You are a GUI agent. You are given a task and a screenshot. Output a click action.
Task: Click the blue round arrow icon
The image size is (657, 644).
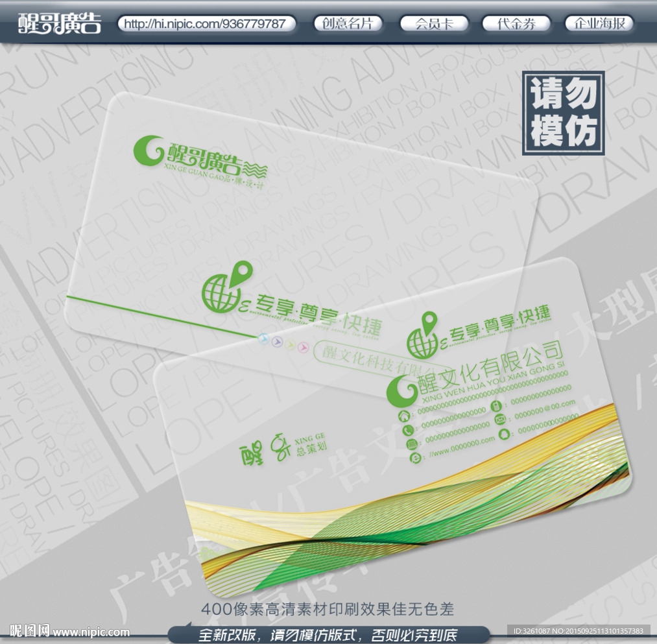(x=263, y=339)
